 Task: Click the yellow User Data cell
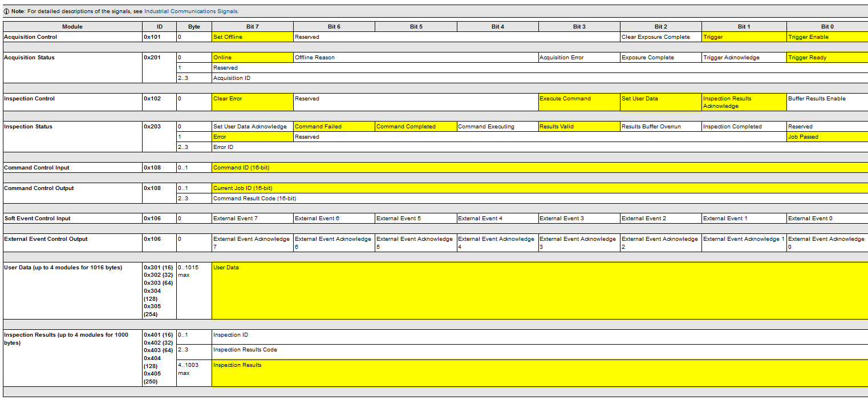click(540, 290)
